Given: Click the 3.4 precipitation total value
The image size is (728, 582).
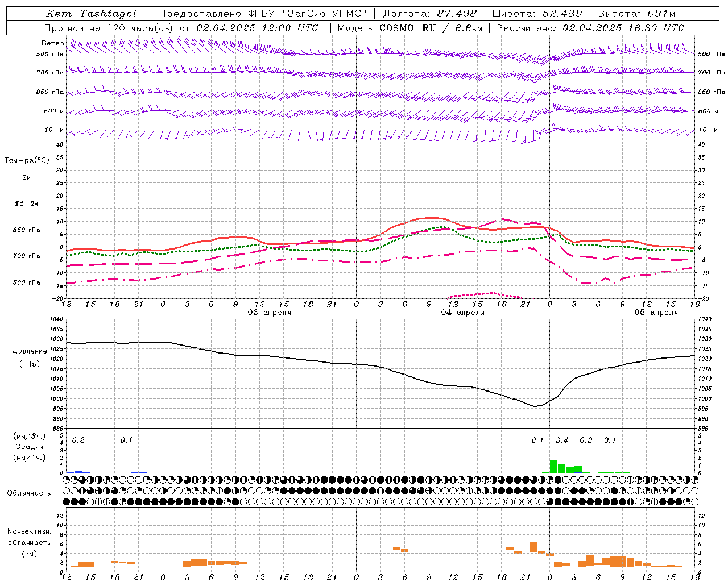Looking at the screenshot, I should 562,440.
